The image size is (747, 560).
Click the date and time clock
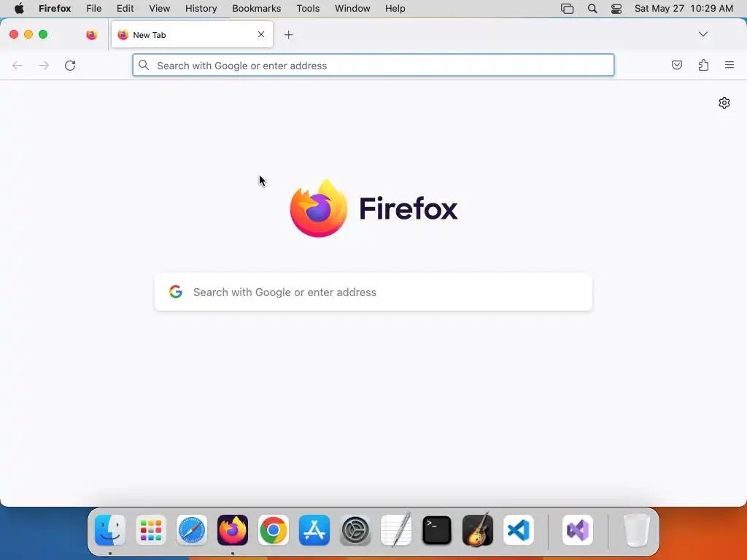(x=684, y=9)
